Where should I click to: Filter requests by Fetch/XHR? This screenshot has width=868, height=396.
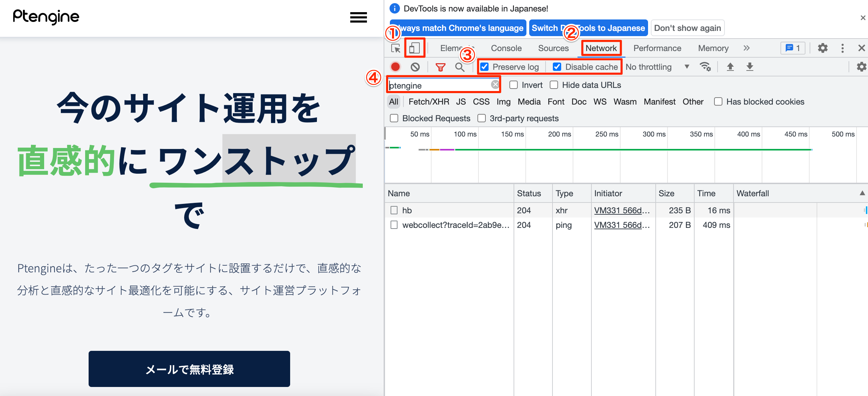pos(429,101)
